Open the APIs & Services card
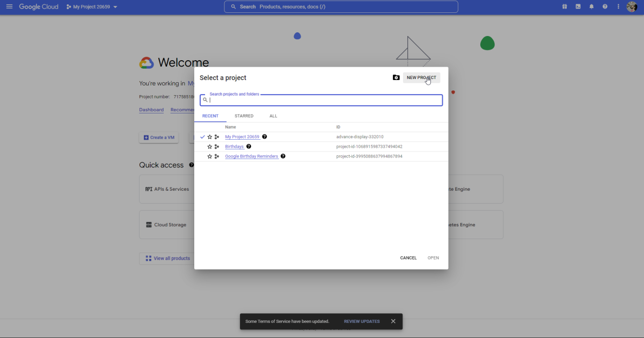This screenshot has height=338, width=644. point(166,189)
